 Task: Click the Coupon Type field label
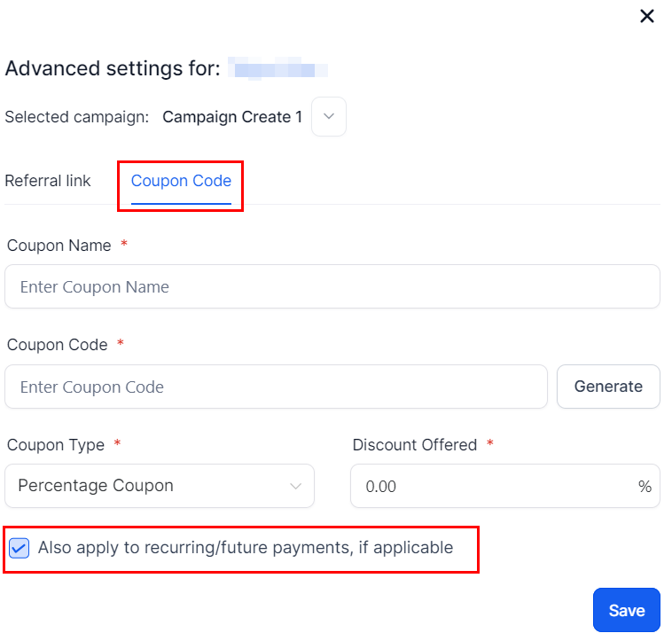point(56,444)
